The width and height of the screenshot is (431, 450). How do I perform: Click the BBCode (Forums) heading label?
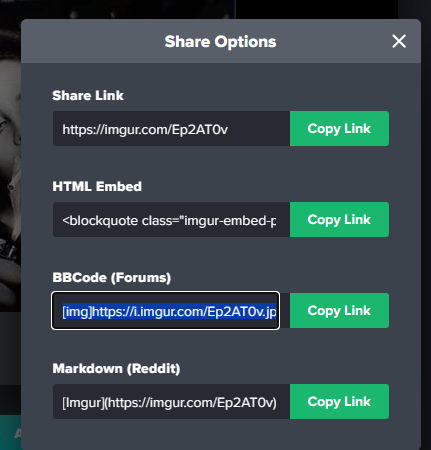(x=112, y=277)
